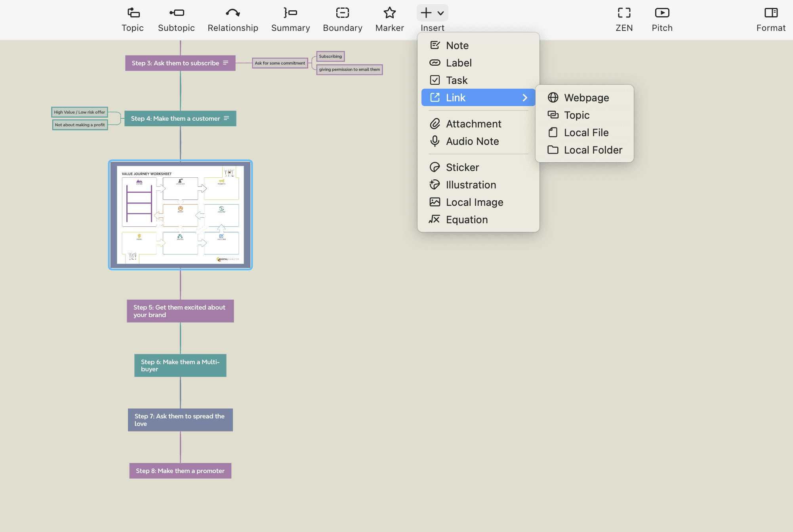Select the Relationship tool

(233, 19)
